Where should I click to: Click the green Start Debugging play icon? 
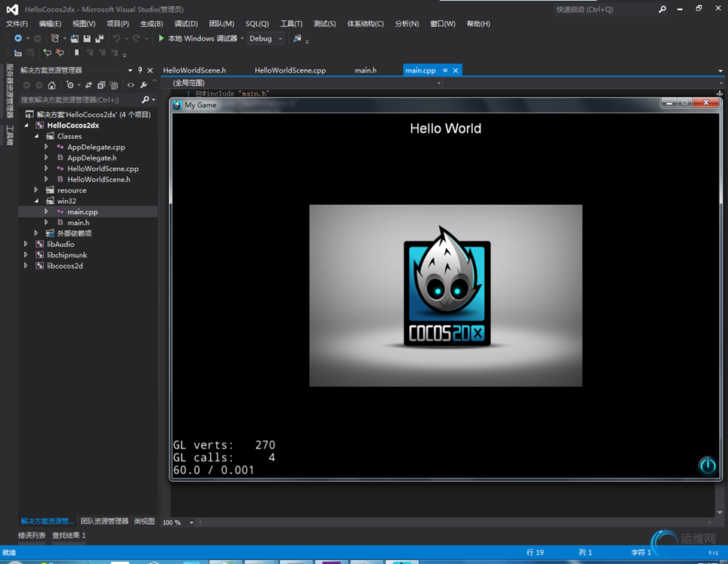pyautogui.click(x=161, y=38)
